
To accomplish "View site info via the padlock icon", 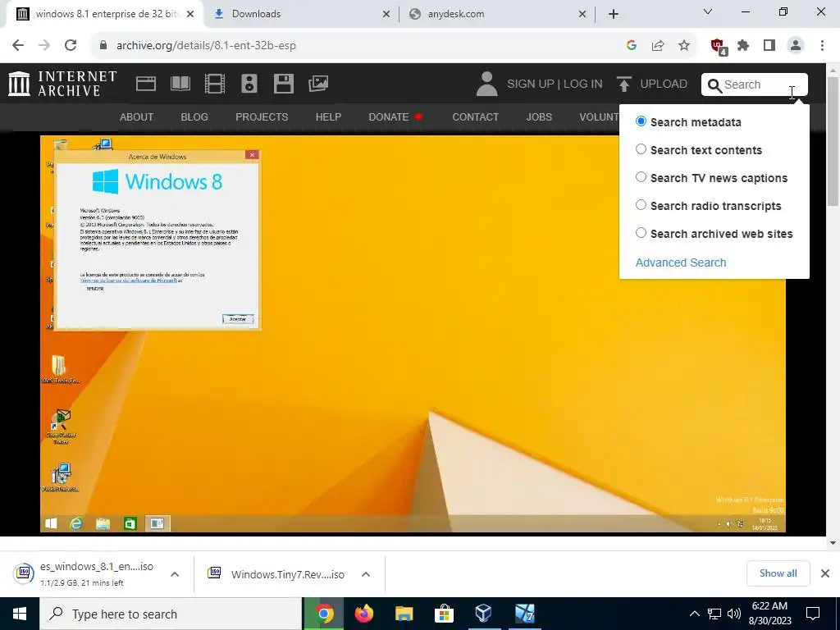I will tap(103, 45).
